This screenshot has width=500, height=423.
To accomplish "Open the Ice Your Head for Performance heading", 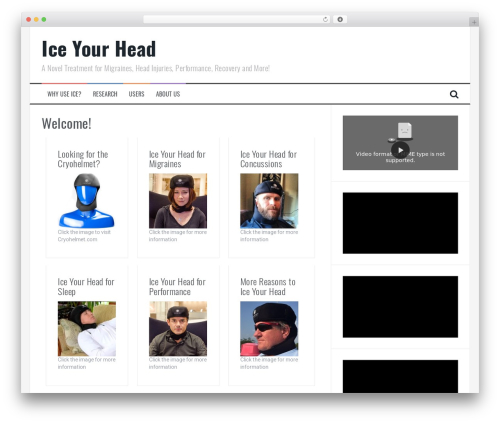I will pyautogui.click(x=177, y=287).
